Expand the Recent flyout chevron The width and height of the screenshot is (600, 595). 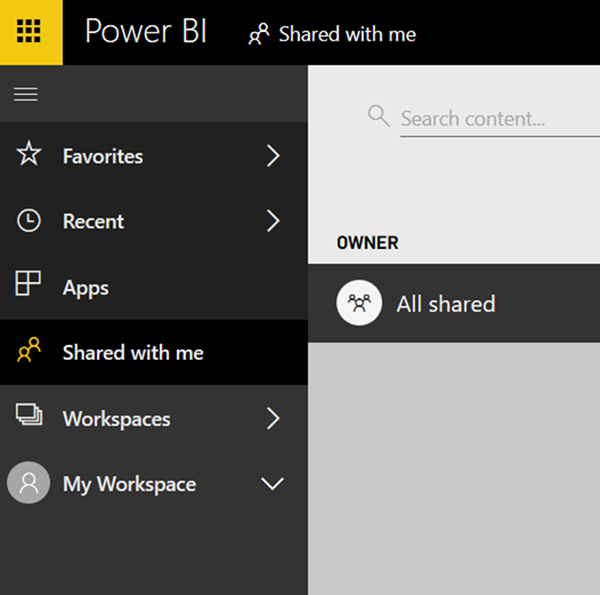(x=273, y=221)
